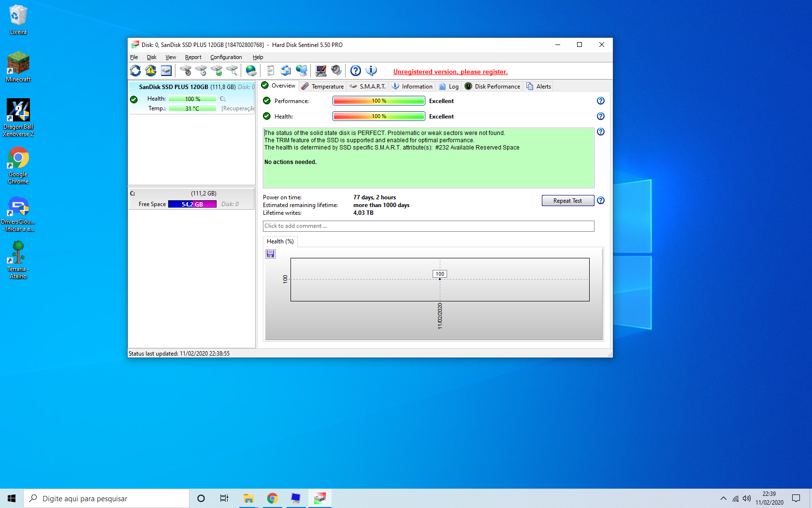
Task: Click the blue information bubble toolbar icon
Action: point(371,71)
